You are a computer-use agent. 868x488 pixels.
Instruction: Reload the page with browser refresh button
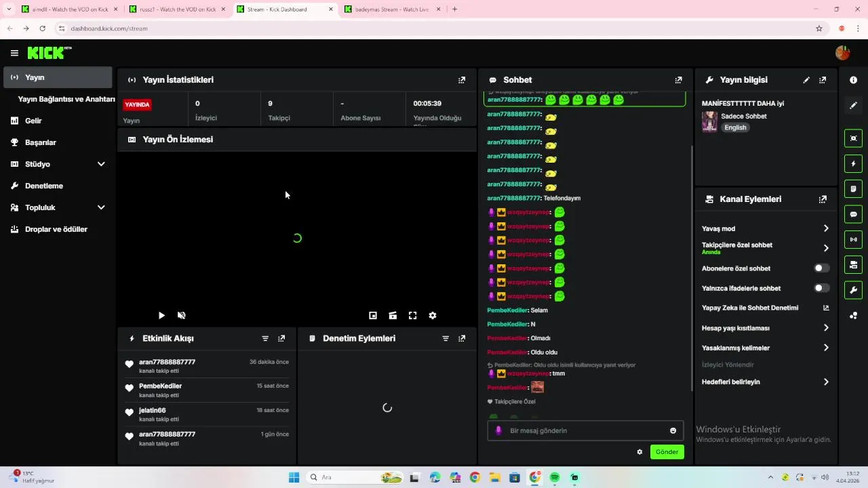[x=42, y=28]
